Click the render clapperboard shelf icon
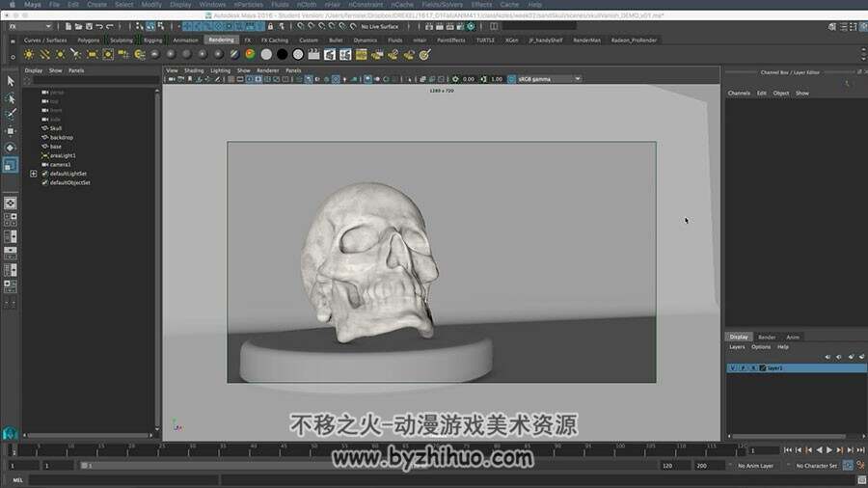 (x=313, y=54)
